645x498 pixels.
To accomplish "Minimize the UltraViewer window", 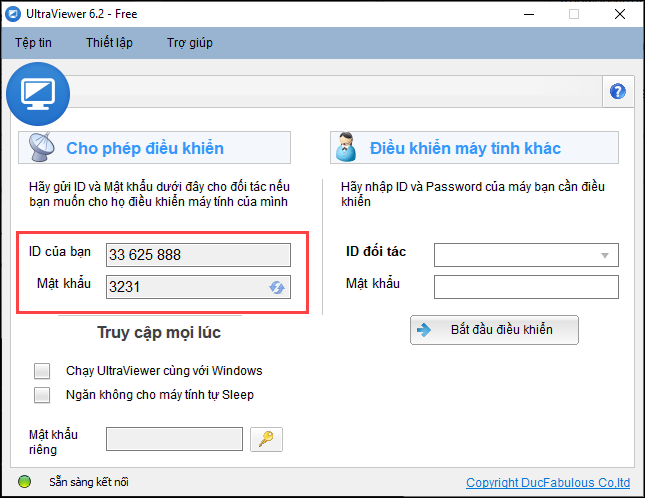I will [529, 14].
